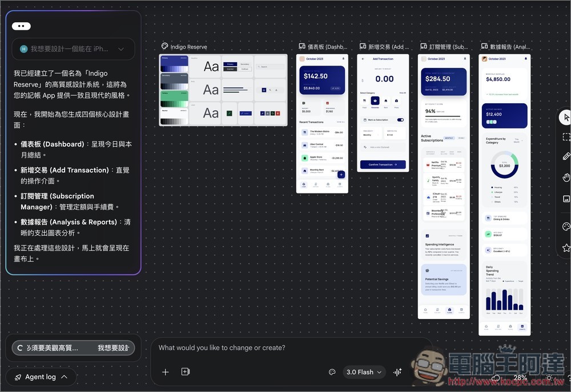Open the 3.0 Flash model dropdown
Image resolution: width=571 pixels, height=392 pixels.
[x=364, y=371]
